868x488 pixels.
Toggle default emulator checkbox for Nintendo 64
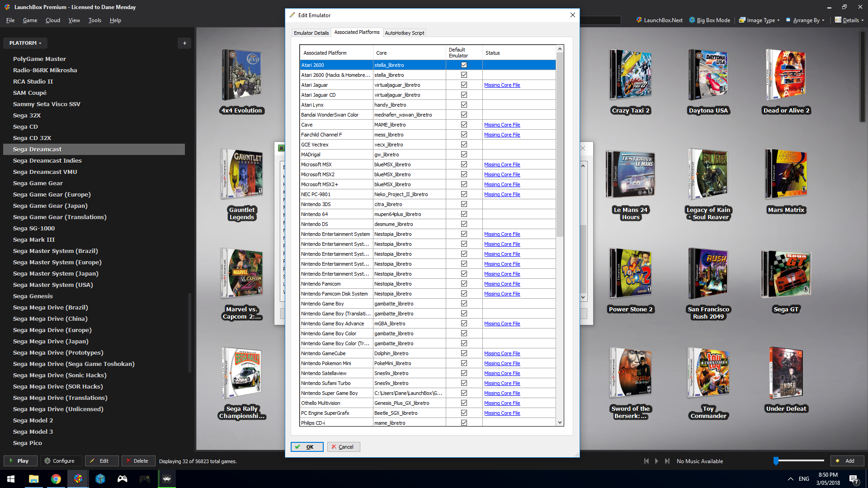(x=464, y=214)
